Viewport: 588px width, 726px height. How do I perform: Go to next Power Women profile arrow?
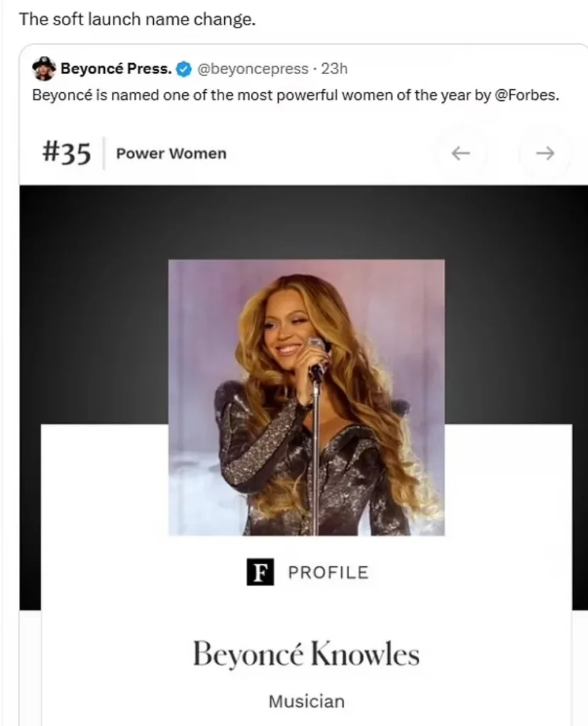(x=545, y=153)
